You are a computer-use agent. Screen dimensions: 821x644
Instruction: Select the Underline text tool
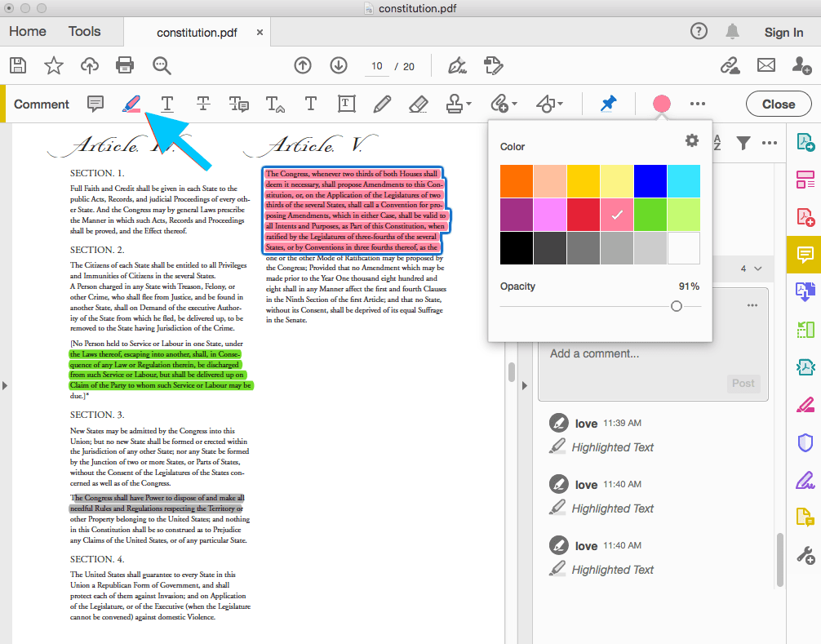coord(166,104)
